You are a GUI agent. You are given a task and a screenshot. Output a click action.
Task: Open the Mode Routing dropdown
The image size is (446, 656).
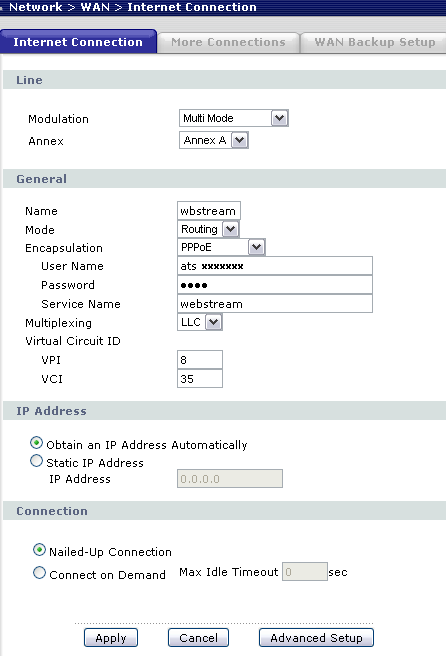click(208, 229)
